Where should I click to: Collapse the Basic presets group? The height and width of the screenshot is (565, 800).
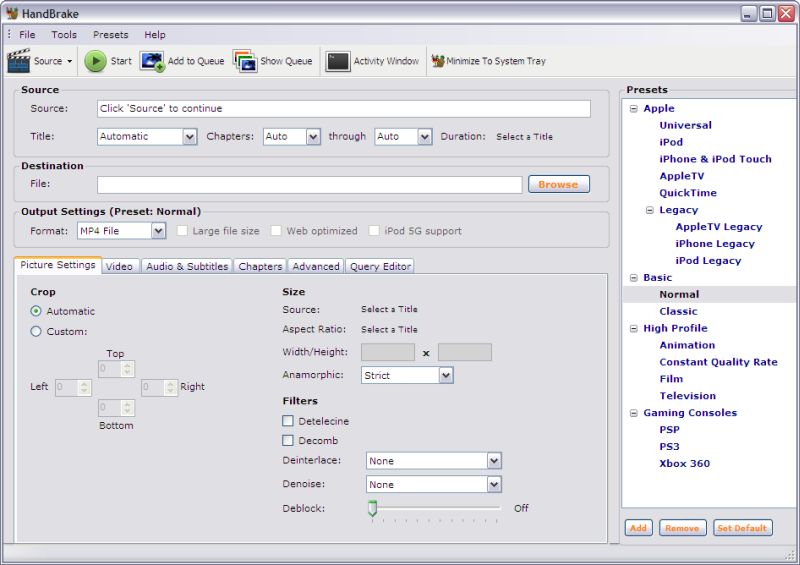[634, 278]
